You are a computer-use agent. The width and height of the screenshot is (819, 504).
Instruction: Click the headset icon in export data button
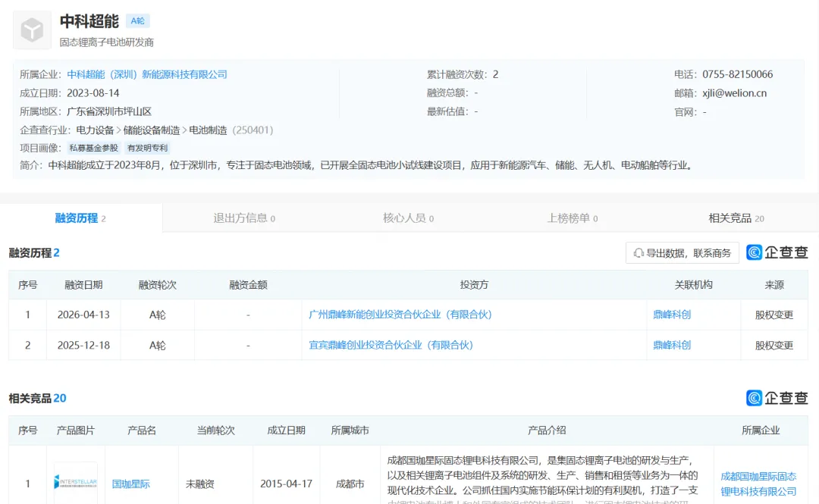(639, 253)
